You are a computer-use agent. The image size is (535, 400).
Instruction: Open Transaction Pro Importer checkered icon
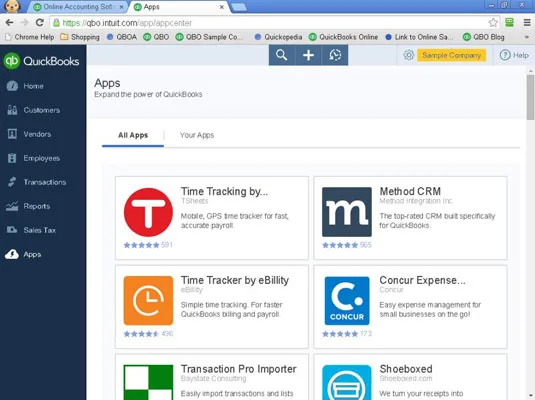coord(148,382)
